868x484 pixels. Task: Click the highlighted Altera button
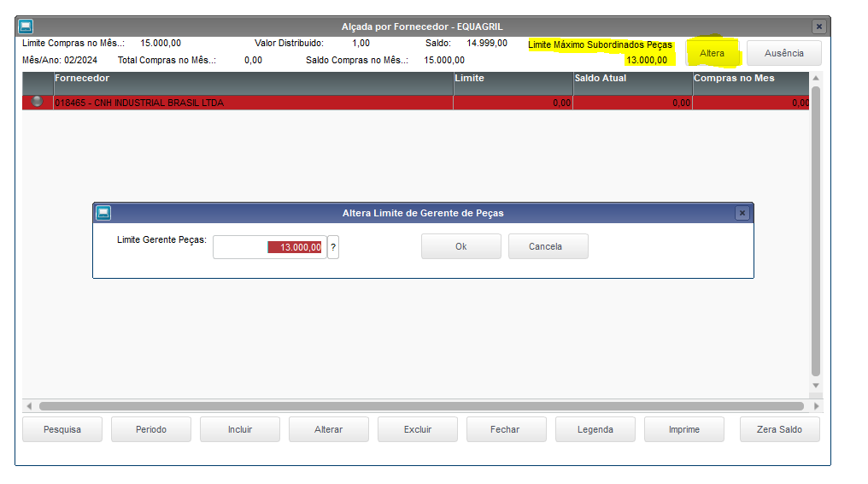click(712, 53)
